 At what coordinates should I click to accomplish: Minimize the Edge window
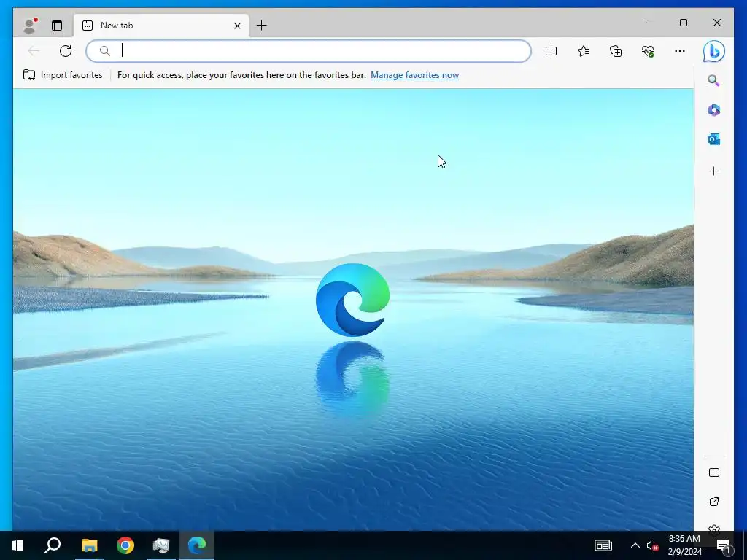(x=650, y=23)
